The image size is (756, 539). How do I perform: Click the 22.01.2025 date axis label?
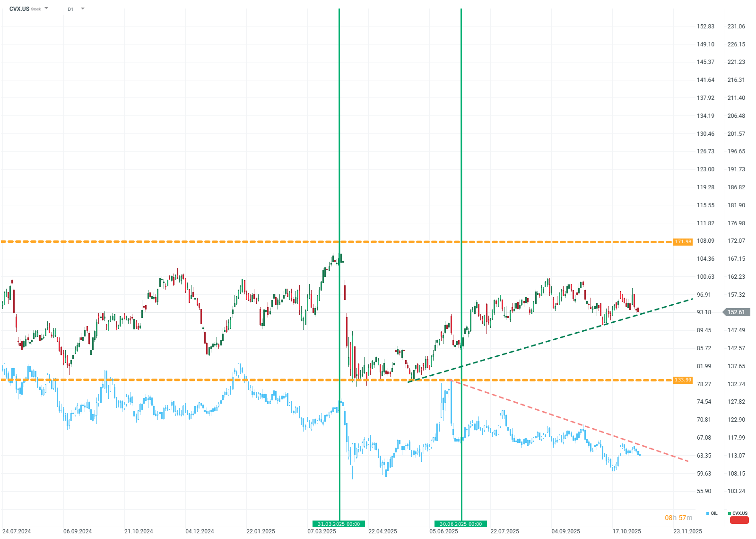click(x=261, y=531)
